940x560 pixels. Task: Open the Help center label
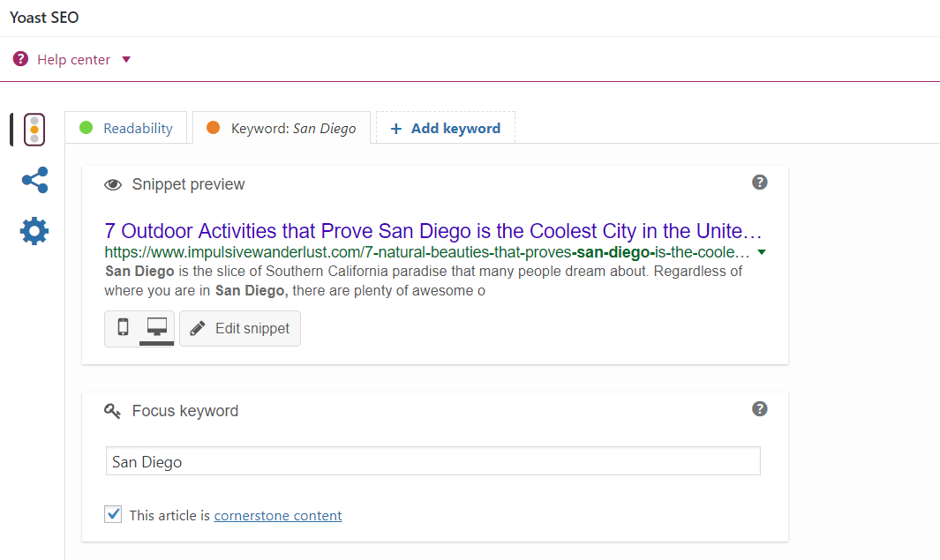click(73, 60)
